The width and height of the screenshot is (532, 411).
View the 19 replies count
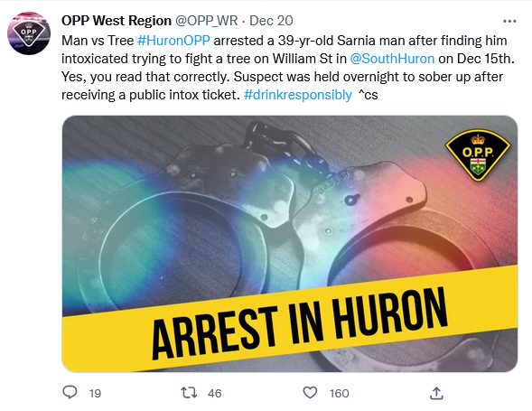(95, 393)
